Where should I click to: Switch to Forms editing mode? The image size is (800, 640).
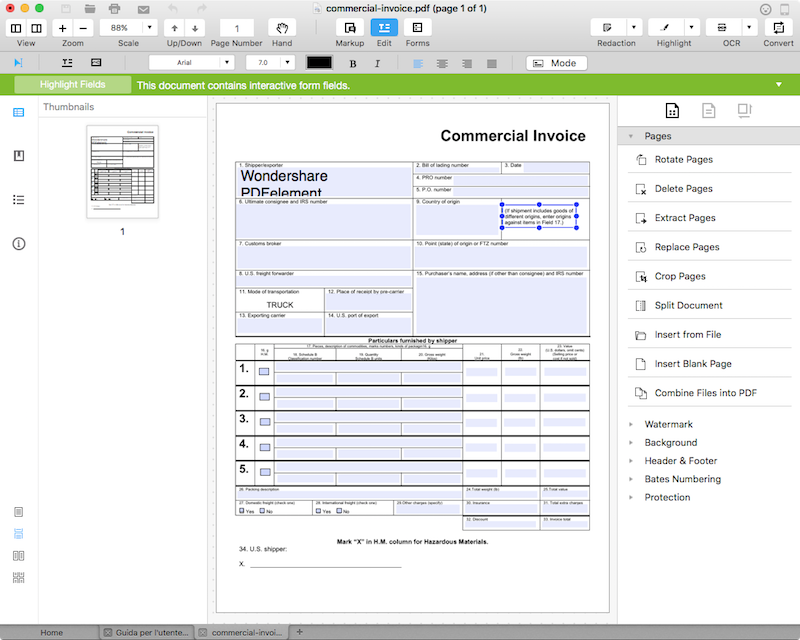[417, 27]
